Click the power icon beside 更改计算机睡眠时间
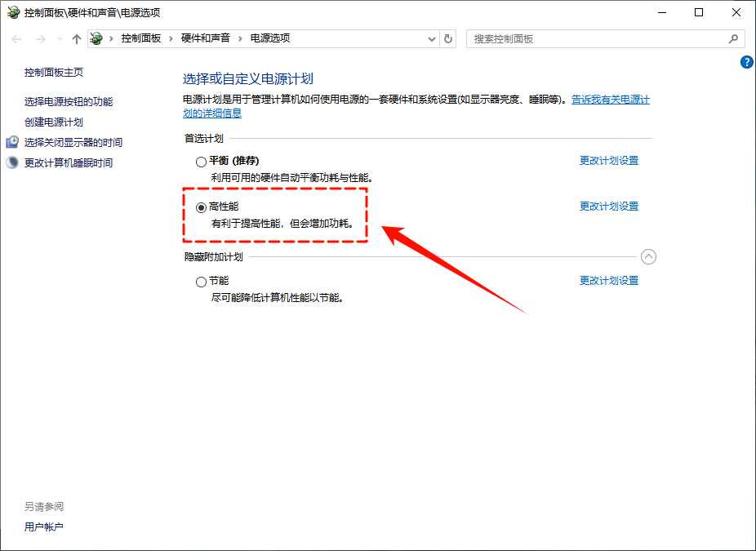The width and height of the screenshot is (756, 551). pos(11,162)
